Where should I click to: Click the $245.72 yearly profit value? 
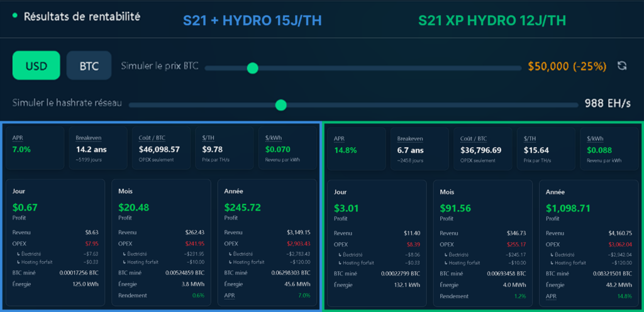(242, 208)
